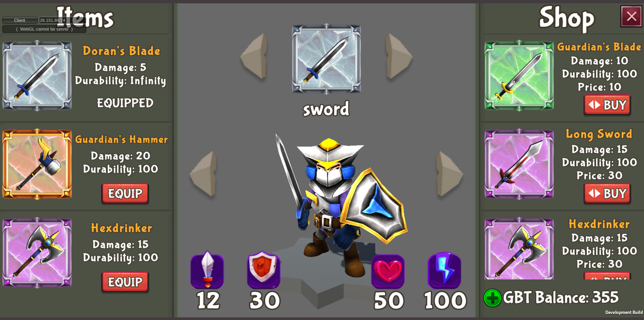644x320 pixels.
Task: Select the Hexdrinker axe icon in Items
Action: [37, 252]
